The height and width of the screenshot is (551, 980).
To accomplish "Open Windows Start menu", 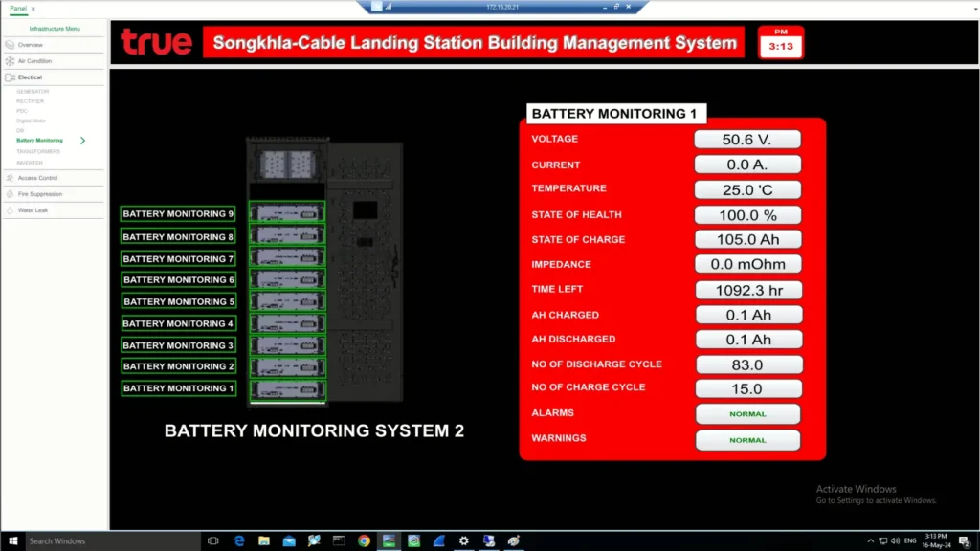I will (12, 541).
